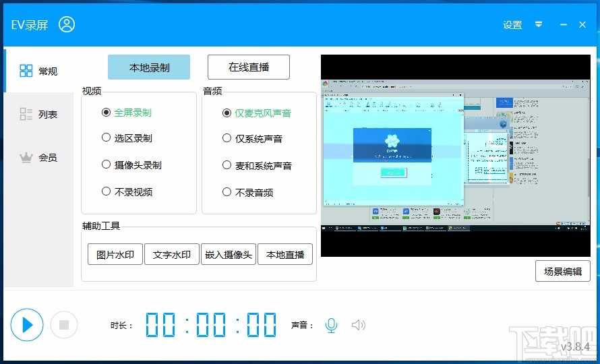Screen dimensions: 600x364
Task: Switch to the 常规 sidebar tab
Action: click(38, 71)
